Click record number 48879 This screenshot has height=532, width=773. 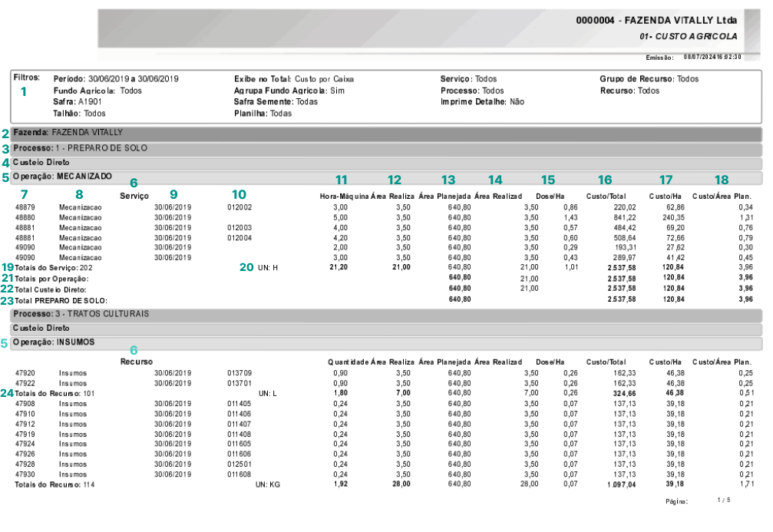click(x=25, y=207)
